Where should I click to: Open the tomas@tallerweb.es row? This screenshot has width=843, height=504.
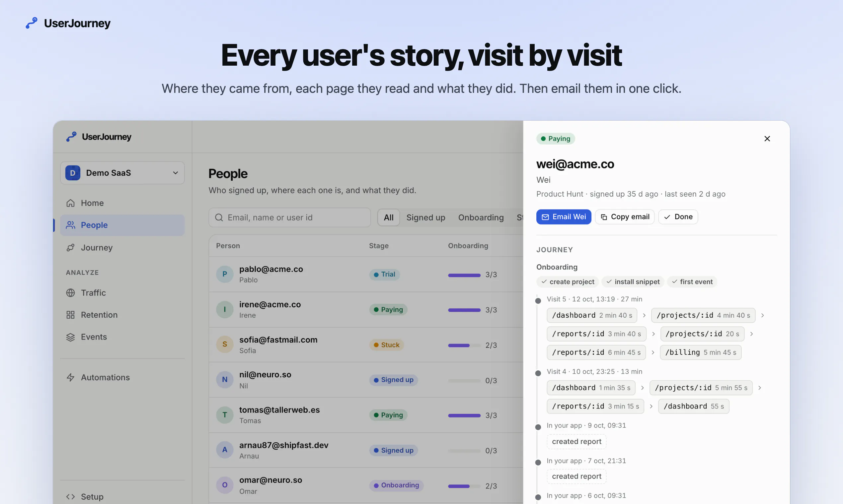[366, 415]
